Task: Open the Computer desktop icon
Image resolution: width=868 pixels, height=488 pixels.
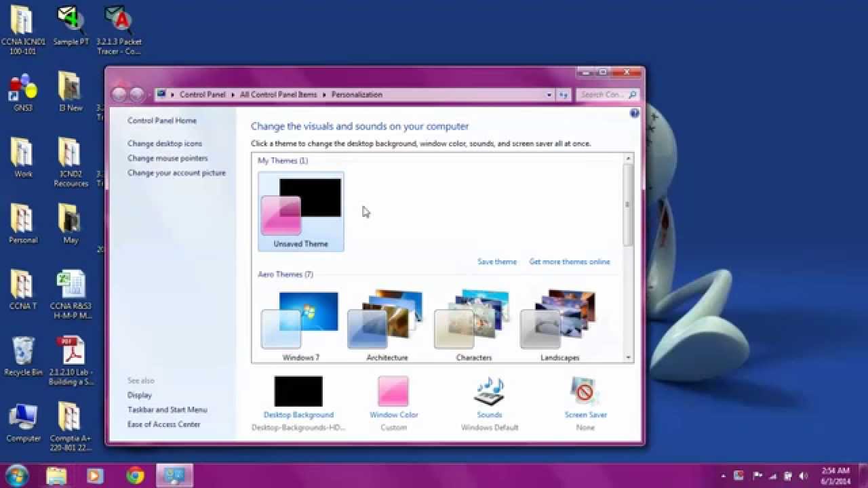Action: [x=23, y=415]
